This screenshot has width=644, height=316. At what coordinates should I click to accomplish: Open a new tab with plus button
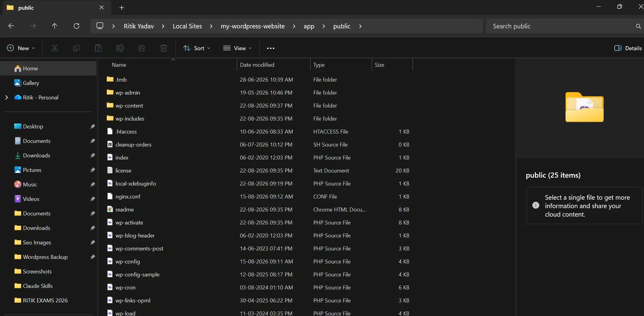point(122,8)
